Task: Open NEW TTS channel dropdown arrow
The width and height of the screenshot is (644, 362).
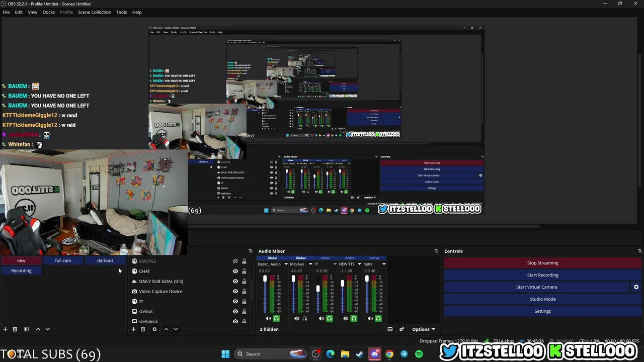Action: pos(359,264)
